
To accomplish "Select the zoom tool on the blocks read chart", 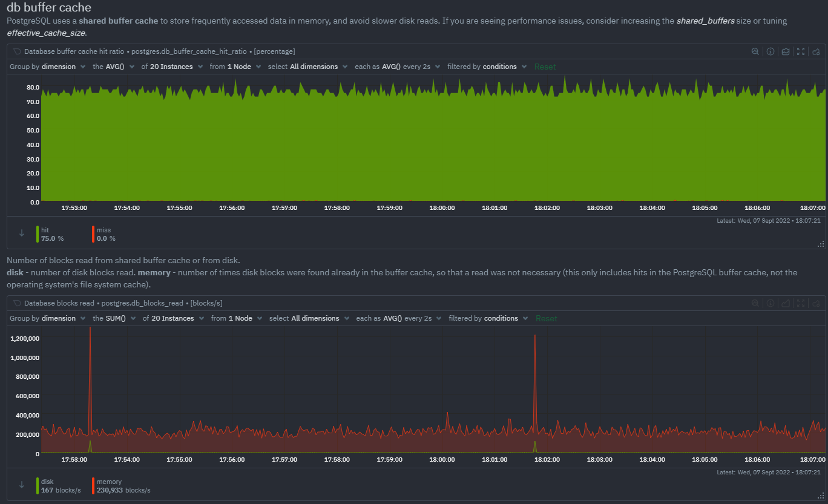I will click(x=755, y=303).
